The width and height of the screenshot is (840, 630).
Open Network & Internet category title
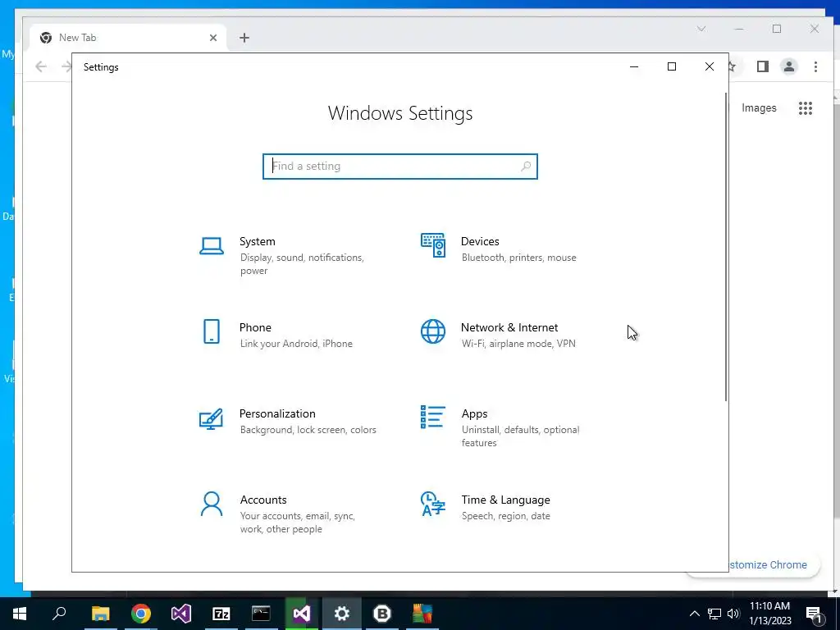coord(509,327)
